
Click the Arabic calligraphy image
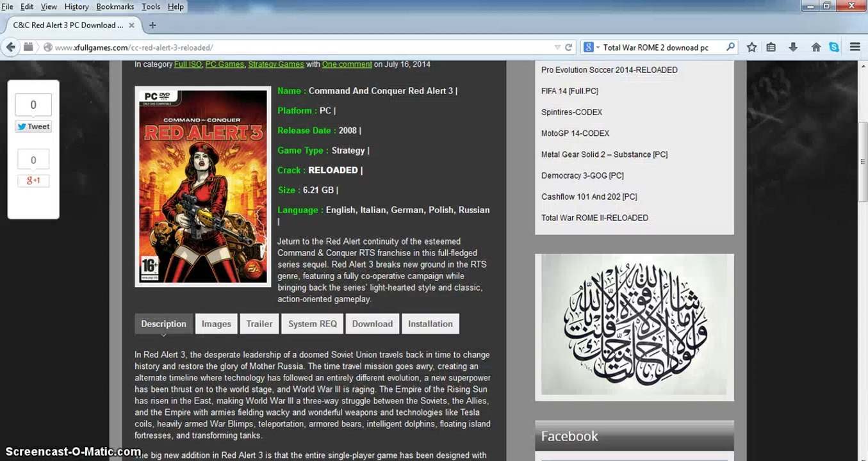(x=634, y=325)
